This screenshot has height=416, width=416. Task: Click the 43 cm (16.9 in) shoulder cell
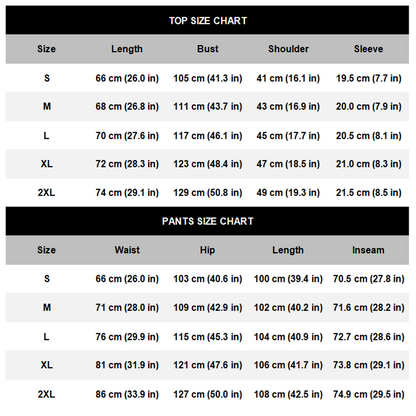(288, 107)
